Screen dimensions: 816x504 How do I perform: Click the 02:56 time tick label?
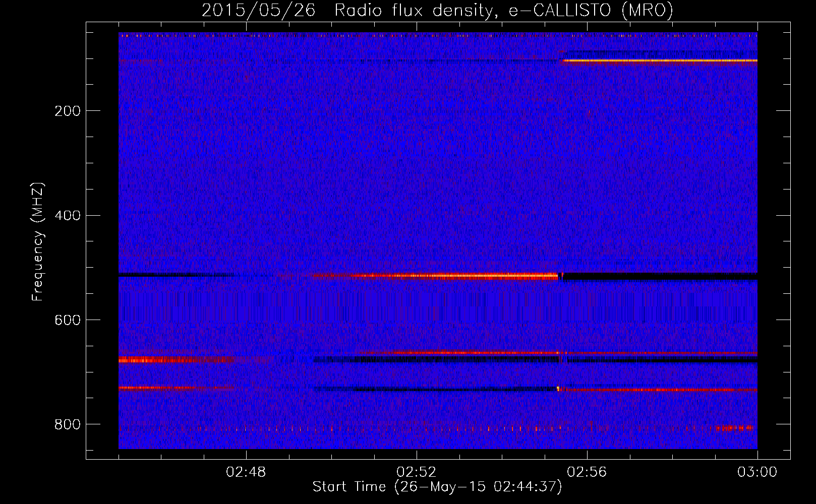(x=587, y=472)
